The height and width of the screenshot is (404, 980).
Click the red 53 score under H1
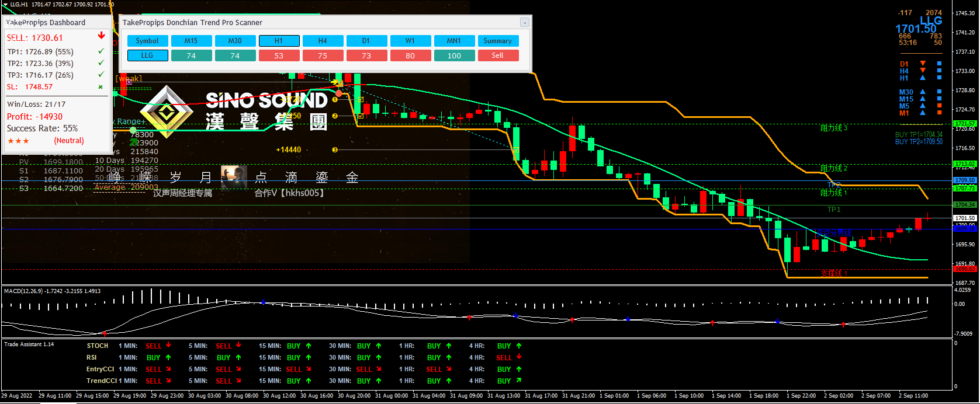pyautogui.click(x=279, y=55)
